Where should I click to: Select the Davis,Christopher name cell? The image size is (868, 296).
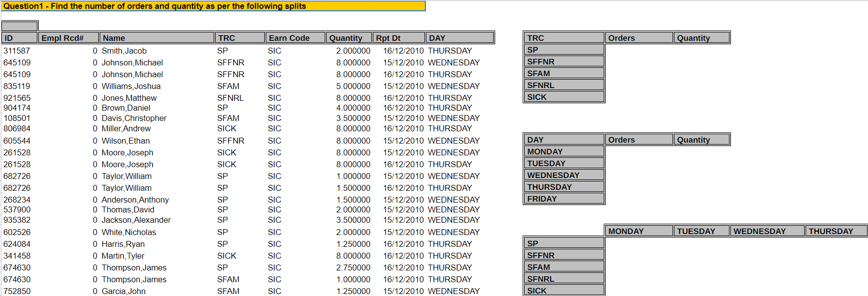134,118
